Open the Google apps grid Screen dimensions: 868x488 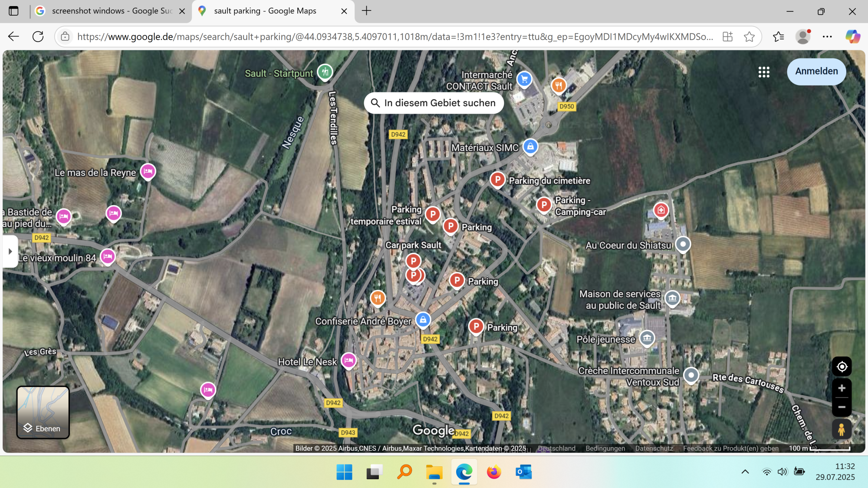(x=764, y=72)
